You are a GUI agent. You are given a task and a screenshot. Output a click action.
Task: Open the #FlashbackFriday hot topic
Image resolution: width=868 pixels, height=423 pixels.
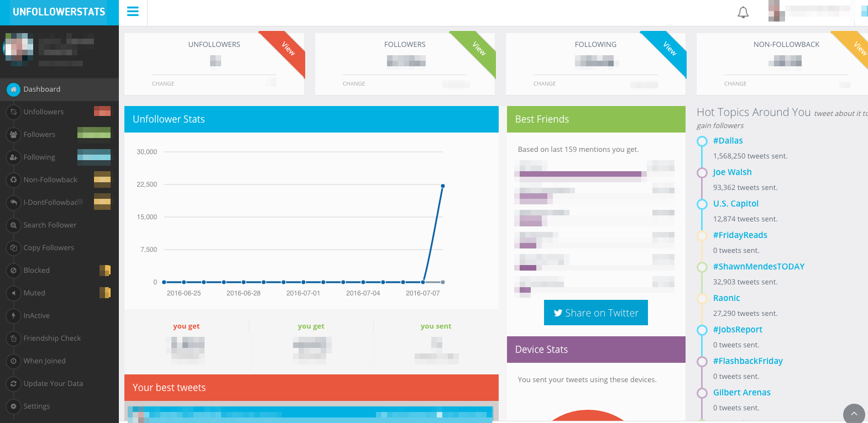747,361
